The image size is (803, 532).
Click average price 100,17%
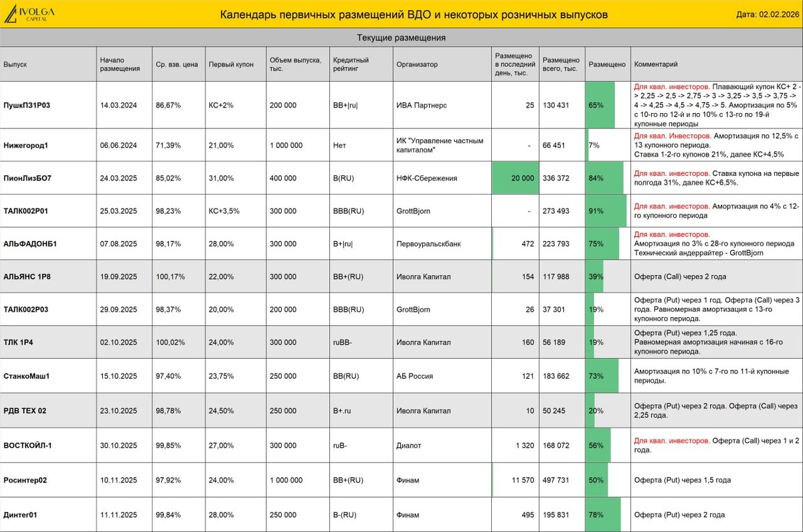169,276
